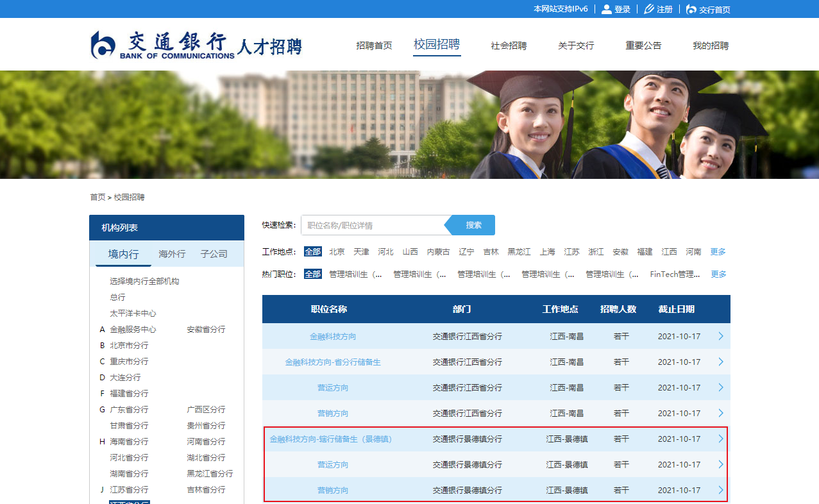Click 校园招聘 in the breadcrumb

pos(130,197)
